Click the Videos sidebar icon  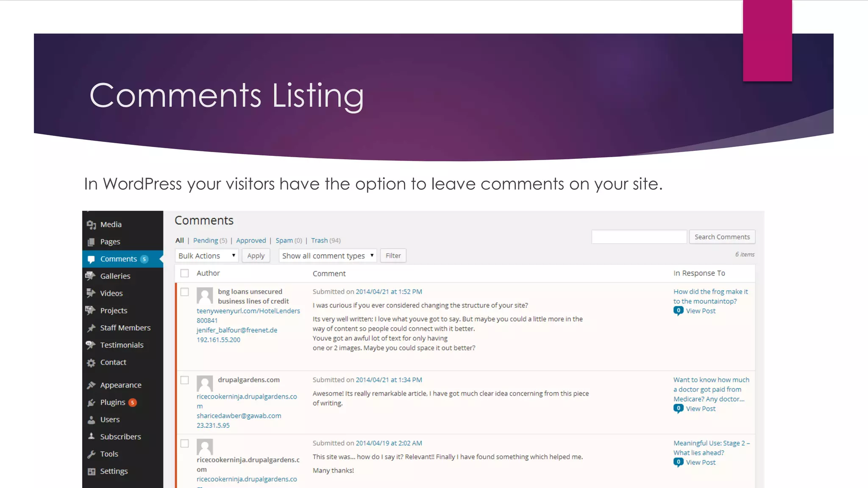click(91, 293)
